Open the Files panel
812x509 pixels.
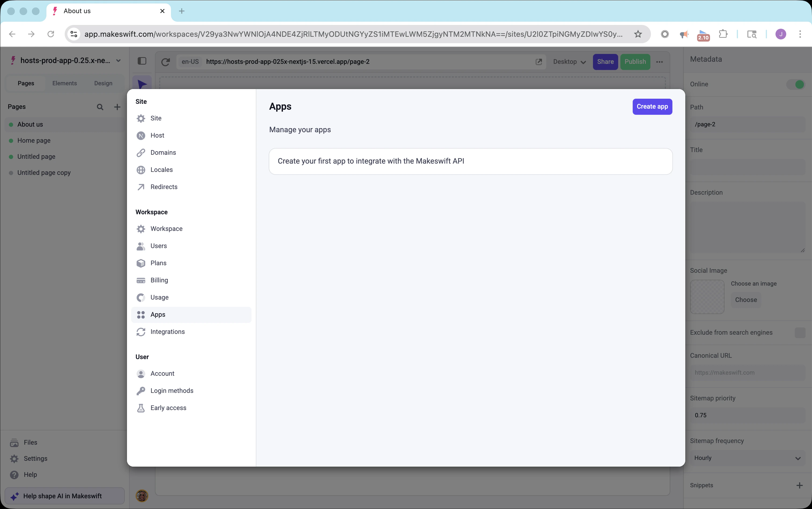30,442
